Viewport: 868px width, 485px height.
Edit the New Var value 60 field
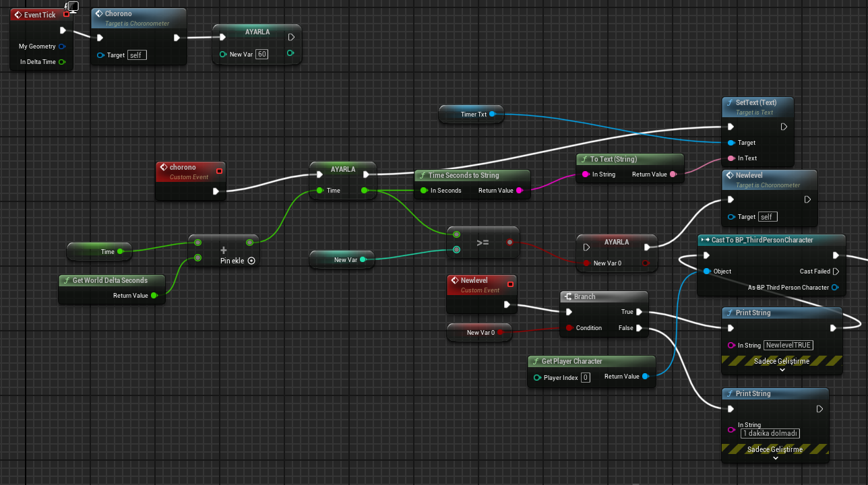click(261, 54)
